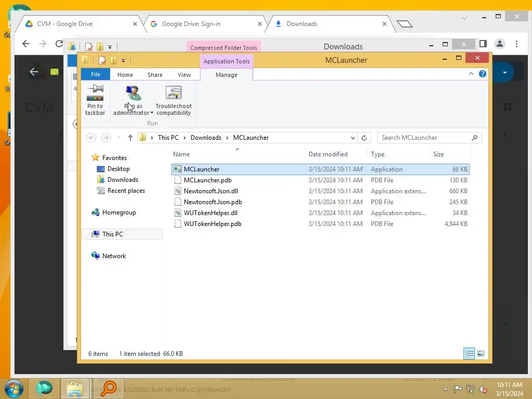532x399 pixels.
Task: Open the browser profile avatar
Action: tap(499, 44)
